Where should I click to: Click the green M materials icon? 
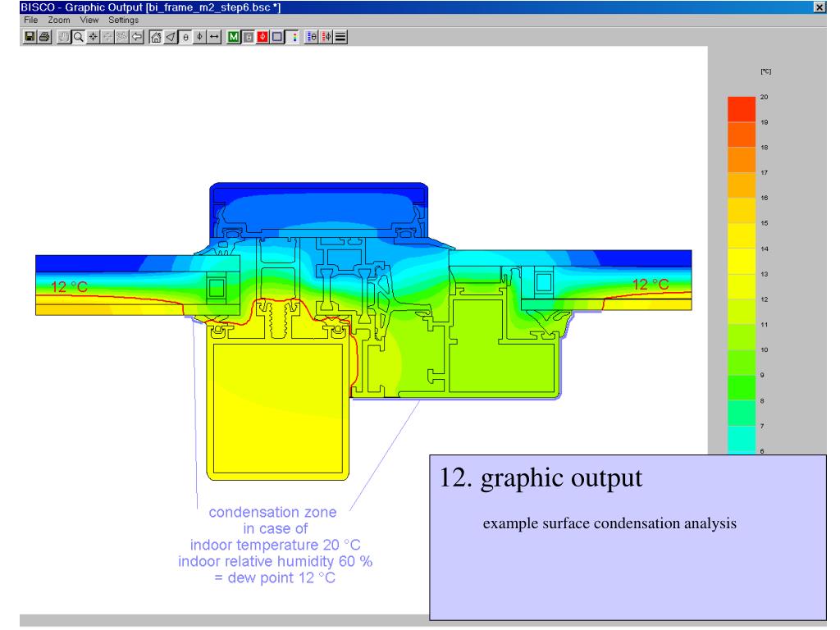pyautogui.click(x=233, y=37)
